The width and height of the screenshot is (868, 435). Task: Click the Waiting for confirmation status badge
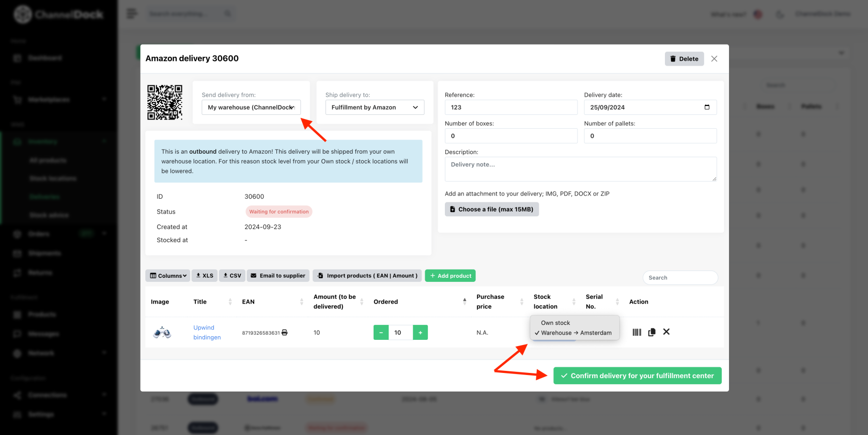pos(278,212)
